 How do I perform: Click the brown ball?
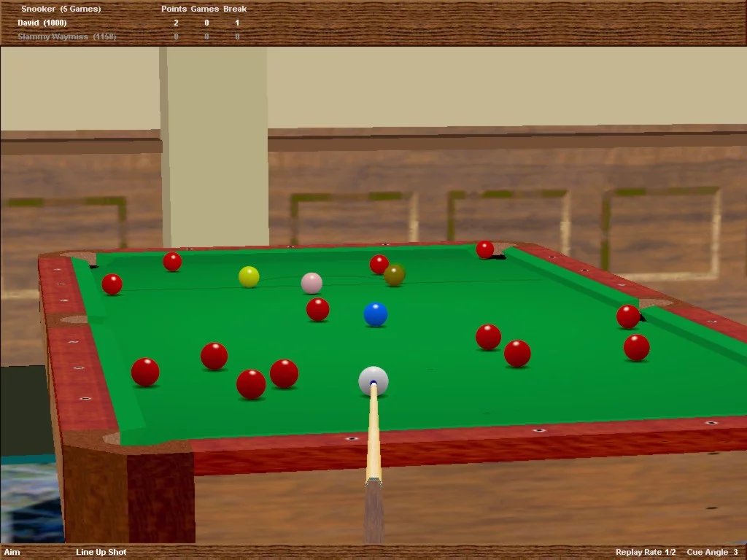click(395, 275)
